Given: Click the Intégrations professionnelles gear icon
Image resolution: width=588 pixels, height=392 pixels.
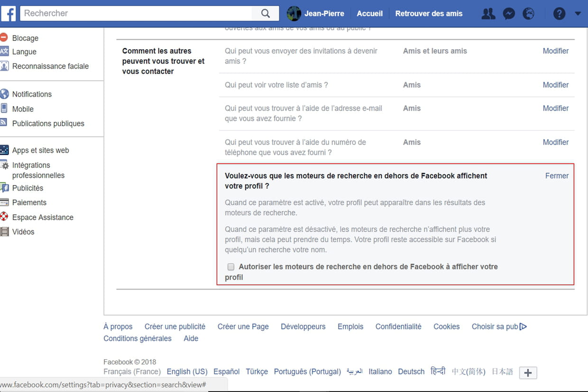Looking at the screenshot, I should click(5, 165).
